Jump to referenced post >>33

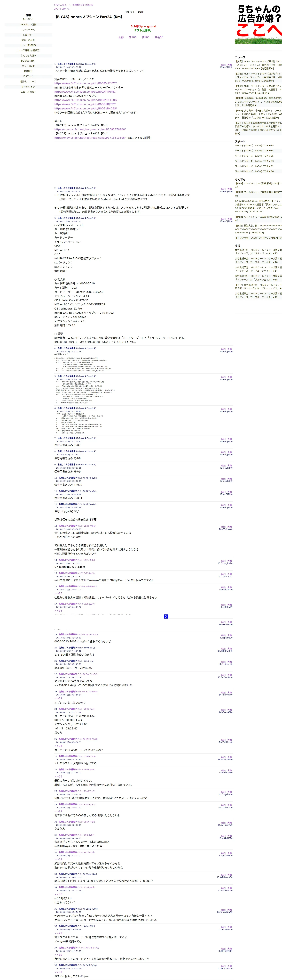click(x=58, y=894)
